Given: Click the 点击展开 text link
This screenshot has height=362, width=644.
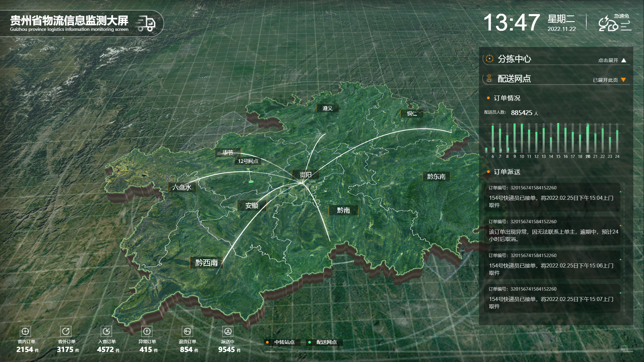Looking at the screenshot, I should click(x=608, y=60).
